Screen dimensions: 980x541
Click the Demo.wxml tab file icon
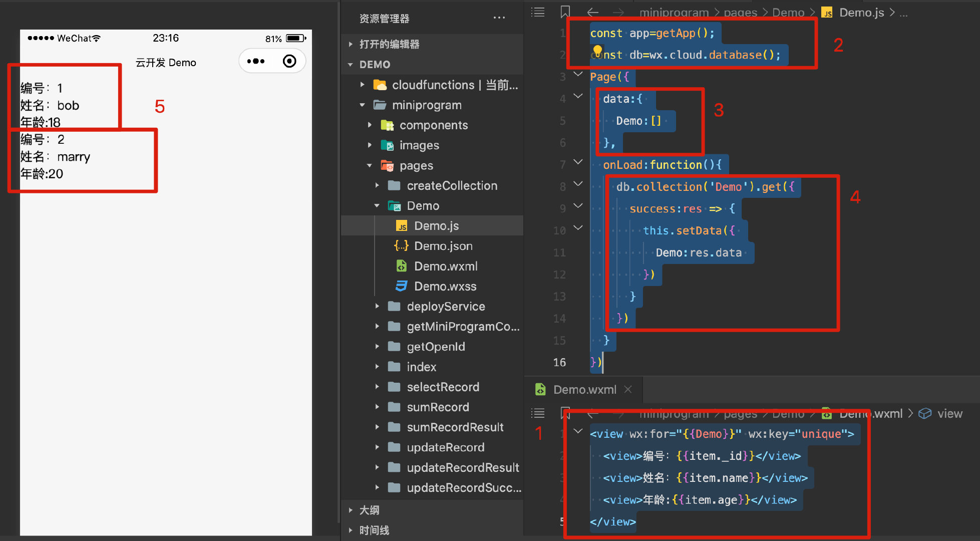coord(540,389)
